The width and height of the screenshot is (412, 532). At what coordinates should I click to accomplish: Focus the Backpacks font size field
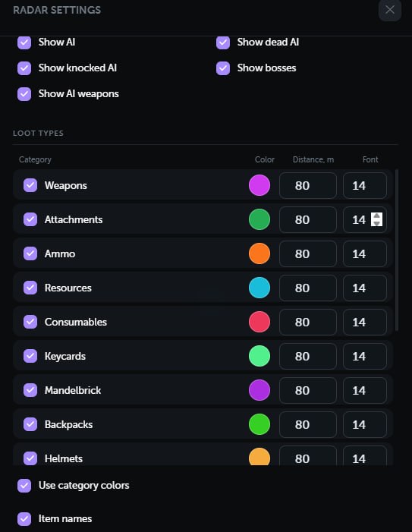click(365, 424)
